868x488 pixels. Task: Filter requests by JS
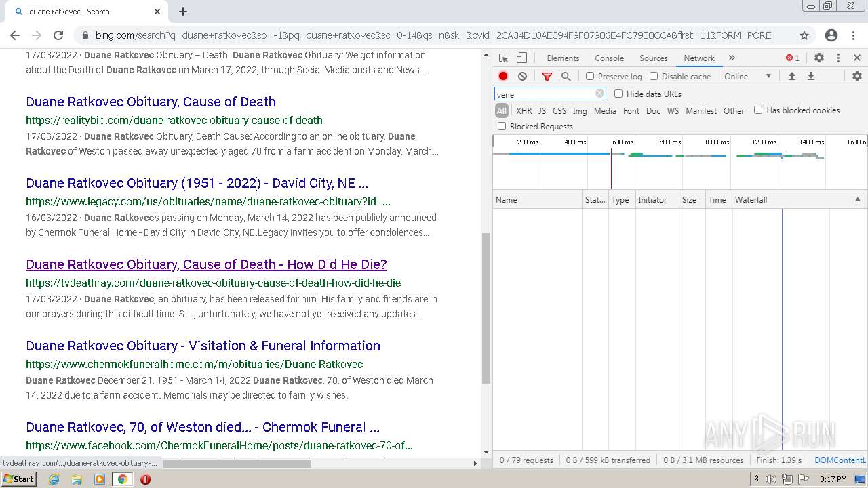tap(542, 110)
